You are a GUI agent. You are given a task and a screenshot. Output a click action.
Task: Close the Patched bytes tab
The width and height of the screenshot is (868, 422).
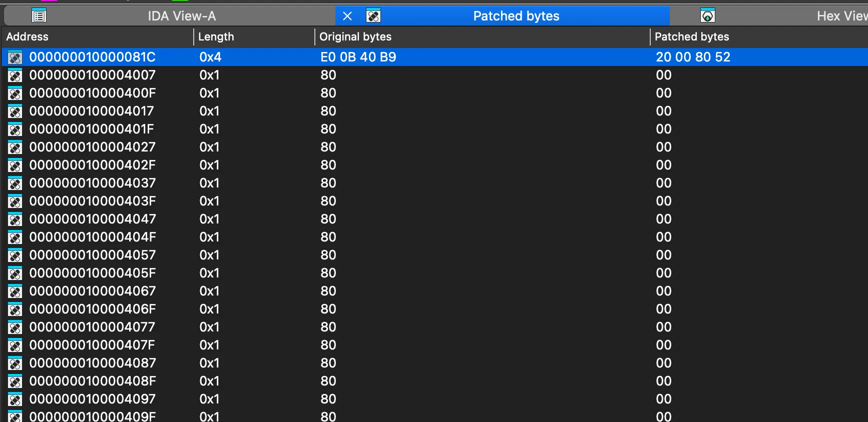tap(347, 16)
